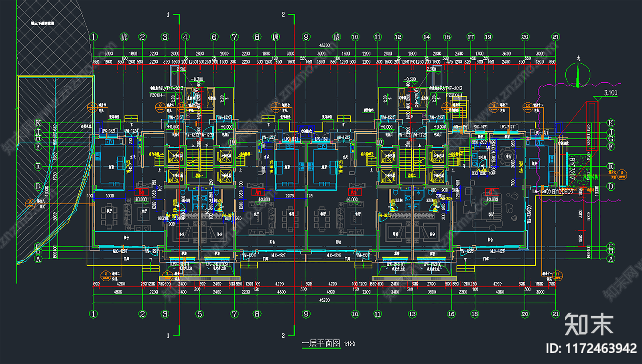Select orange detail callout circle 11
The image size is (642, 364).
click(557, 276)
